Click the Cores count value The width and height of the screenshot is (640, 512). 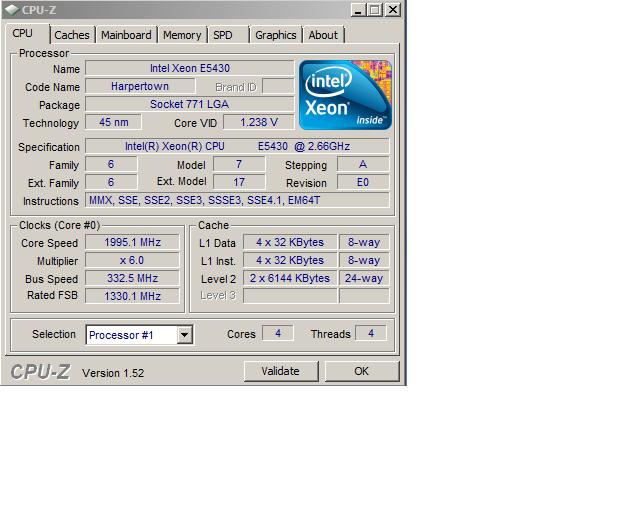(x=278, y=333)
